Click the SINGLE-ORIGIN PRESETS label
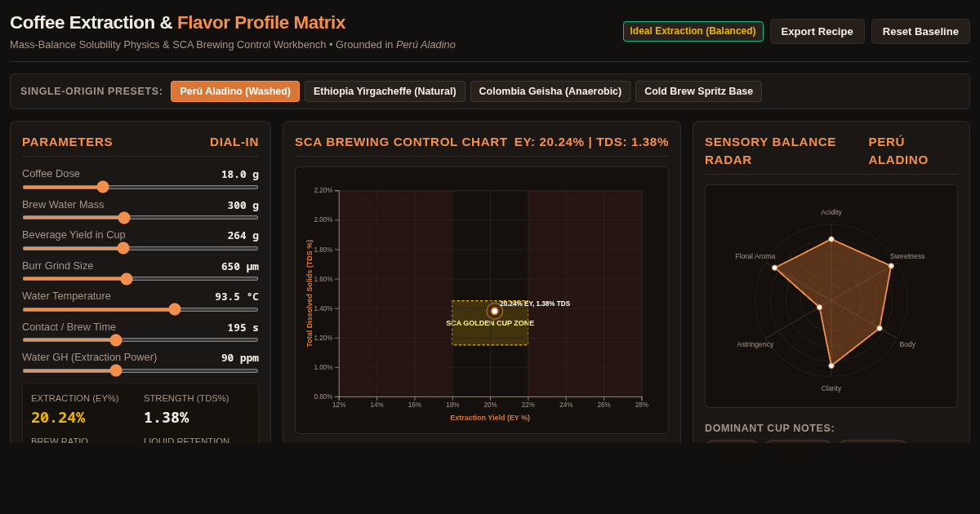Image resolution: width=980 pixels, height=514 pixels. (x=91, y=91)
